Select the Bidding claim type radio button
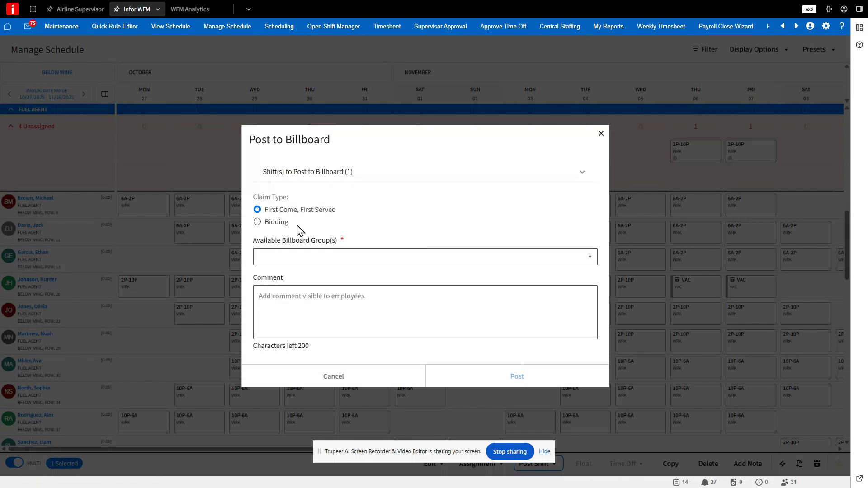Image resolution: width=868 pixels, height=488 pixels. click(257, 221)
